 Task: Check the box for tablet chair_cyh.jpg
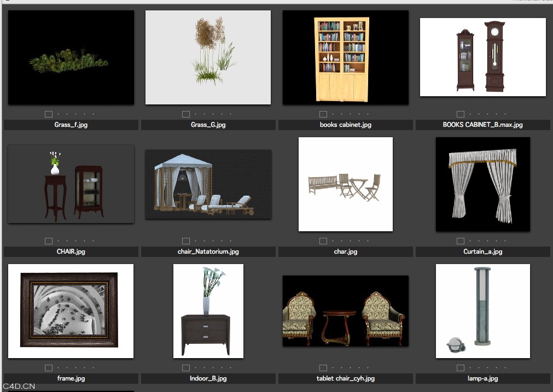[323, 368]
